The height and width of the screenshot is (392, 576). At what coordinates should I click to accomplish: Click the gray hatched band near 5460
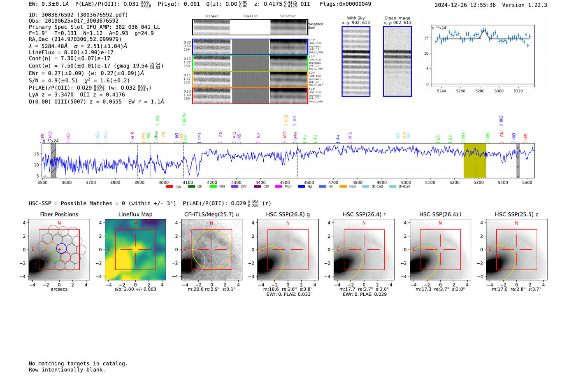point(518,161)
